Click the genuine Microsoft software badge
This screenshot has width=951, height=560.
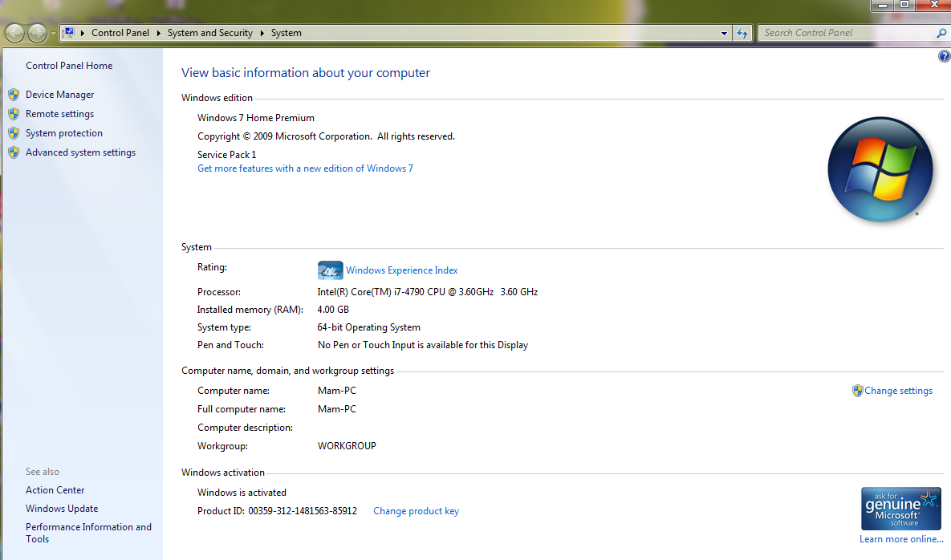(901, 509)
